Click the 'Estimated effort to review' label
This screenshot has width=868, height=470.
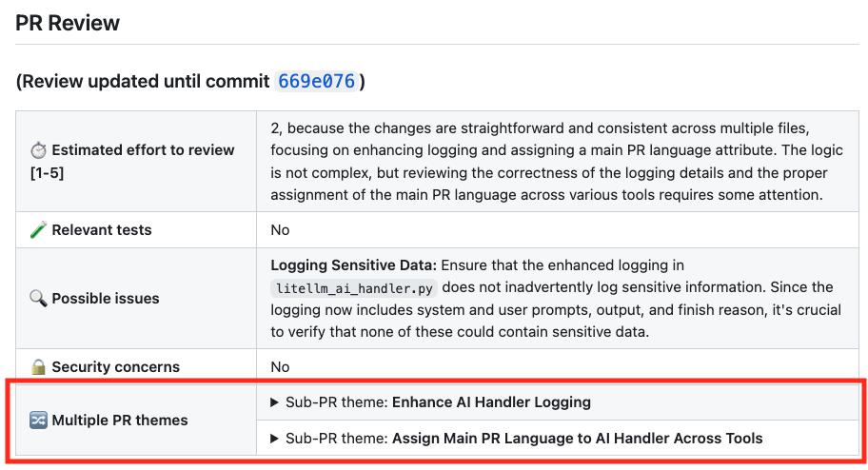(143, 150)
